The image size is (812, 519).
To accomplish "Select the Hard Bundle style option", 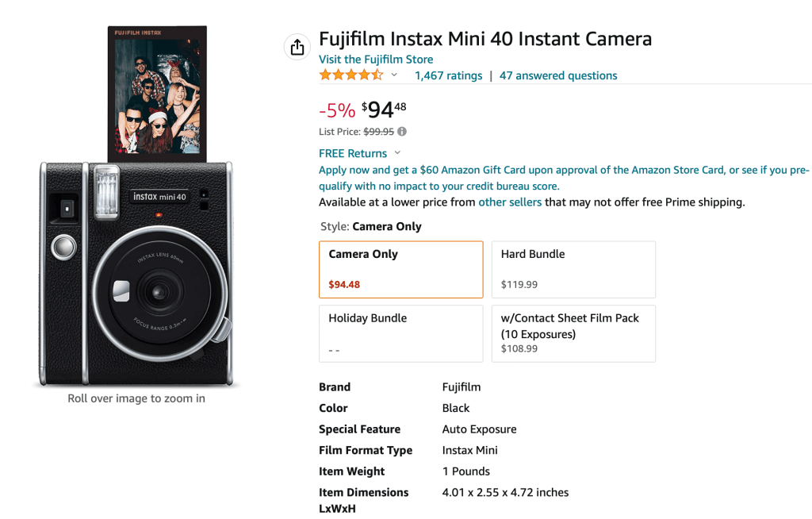I will 573,269.
